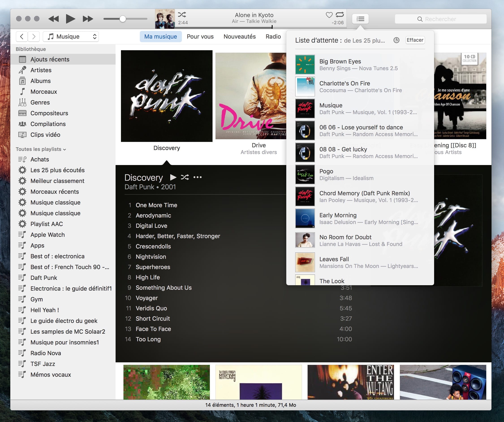Image resolution: width=504 pixels, height=422 pixels.
Task: Close the Up Next queue list button
Action: (x=360, y=19)
